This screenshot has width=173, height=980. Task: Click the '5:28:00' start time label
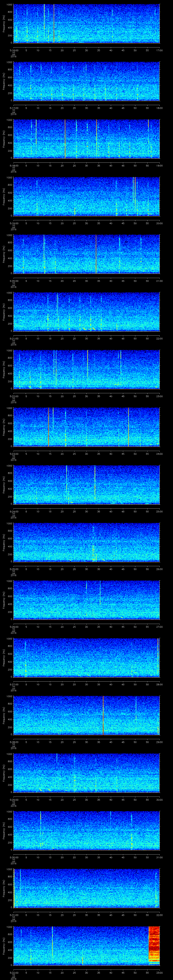coord(14,742)
